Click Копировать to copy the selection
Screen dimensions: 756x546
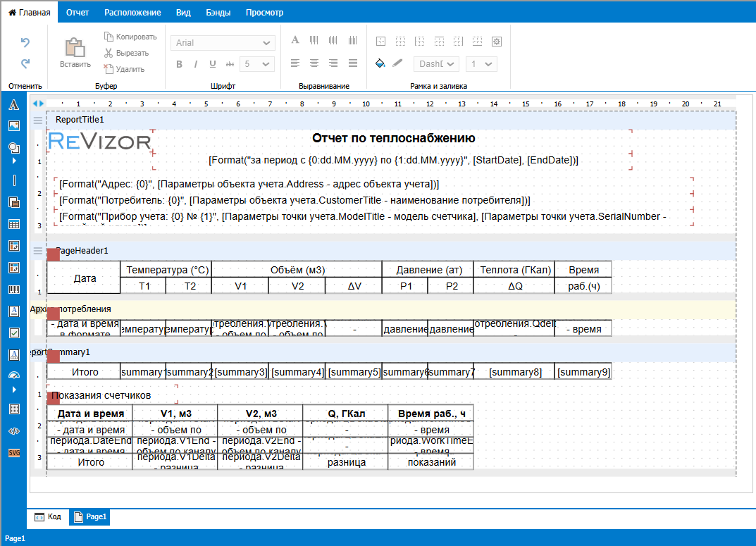coord(130,37)
